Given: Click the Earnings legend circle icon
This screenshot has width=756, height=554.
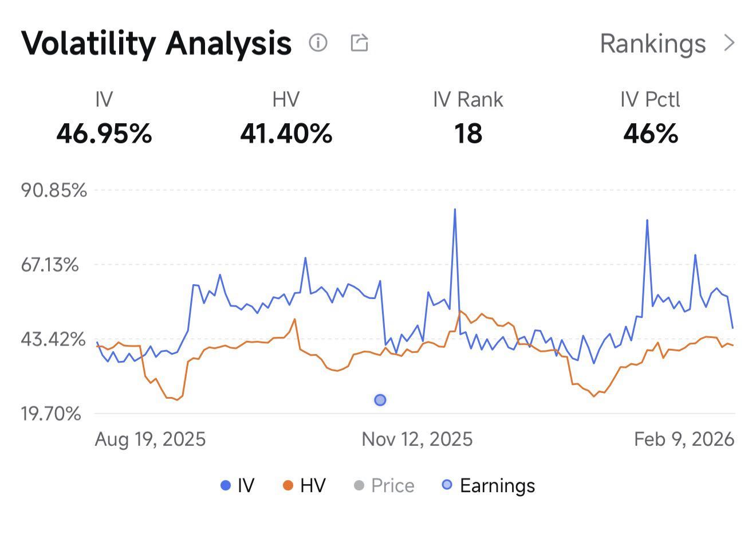Looking at the screenshot, I should pyautogui.click(x=447, y=485).
